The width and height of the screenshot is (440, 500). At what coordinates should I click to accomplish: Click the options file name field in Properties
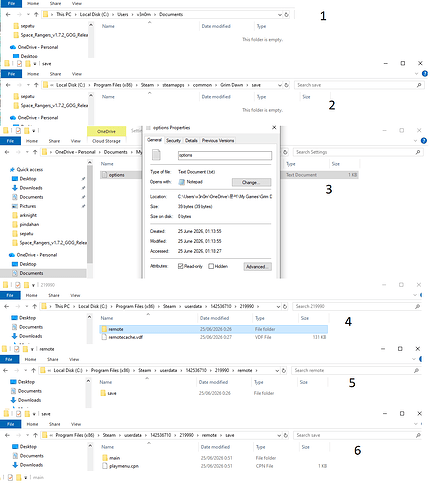(x=225, y=155)
